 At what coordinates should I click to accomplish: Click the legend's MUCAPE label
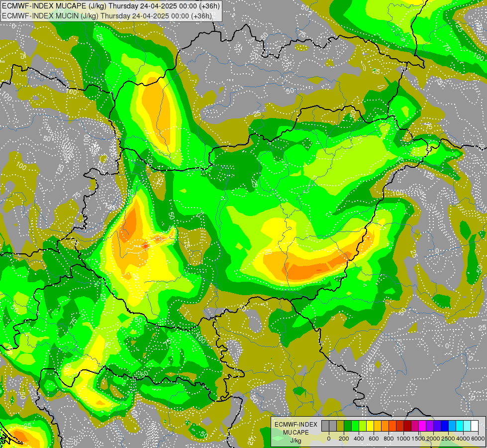296,433
